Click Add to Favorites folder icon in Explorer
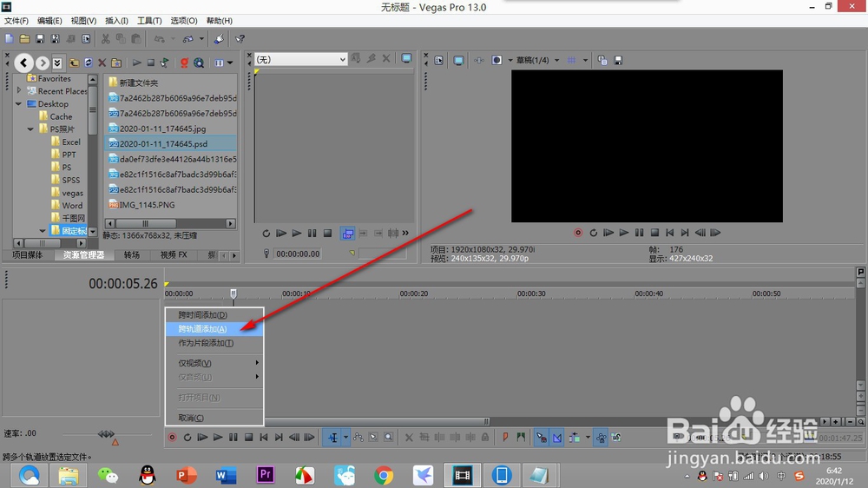The width and height of the screenshot is (868, 488). 116,63
